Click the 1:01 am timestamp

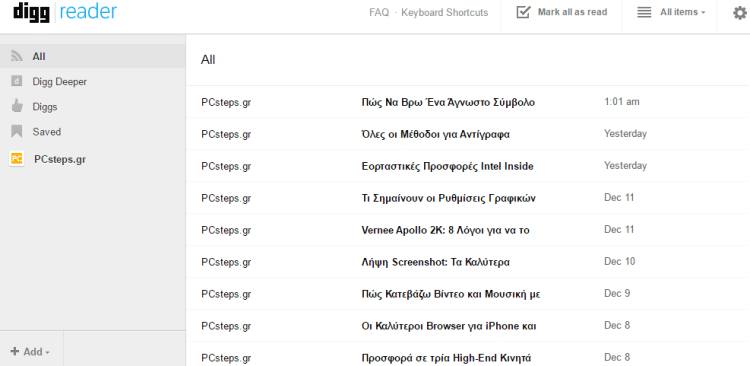tap(622, 102)
